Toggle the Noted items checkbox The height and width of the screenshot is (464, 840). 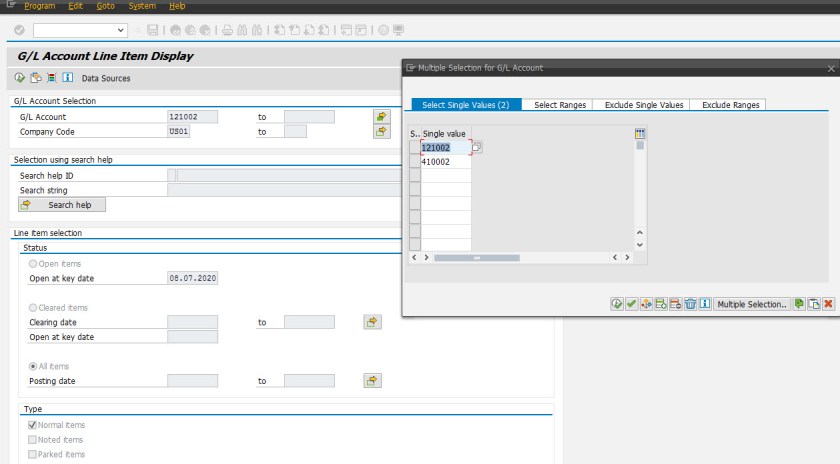[32, 440]
